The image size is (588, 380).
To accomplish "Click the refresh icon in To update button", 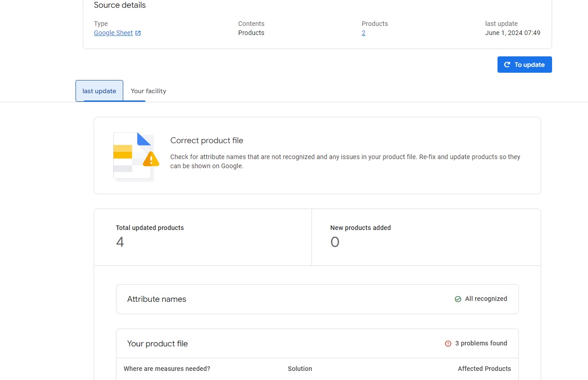I will pyautogui.click(x=507, y=65).
